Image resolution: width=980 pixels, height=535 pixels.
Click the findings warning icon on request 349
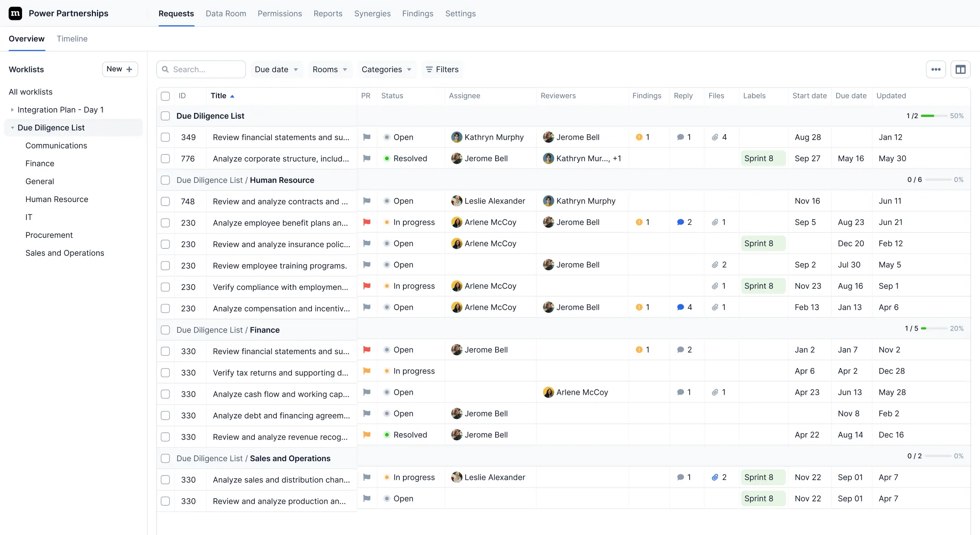[x=639, y=137]
